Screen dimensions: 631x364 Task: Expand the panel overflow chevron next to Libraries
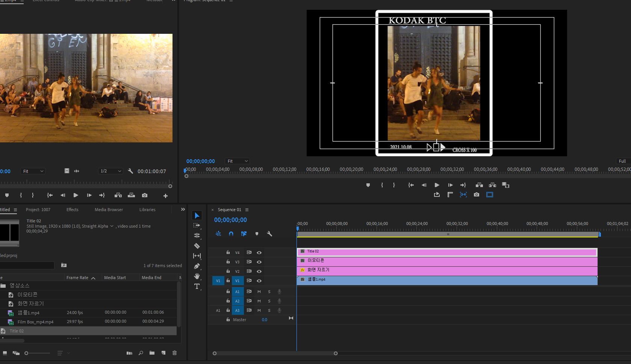pyautogui.click(x=183, y=210)
